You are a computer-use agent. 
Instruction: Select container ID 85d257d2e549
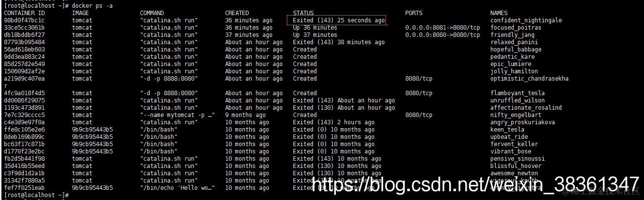point(24,64)
